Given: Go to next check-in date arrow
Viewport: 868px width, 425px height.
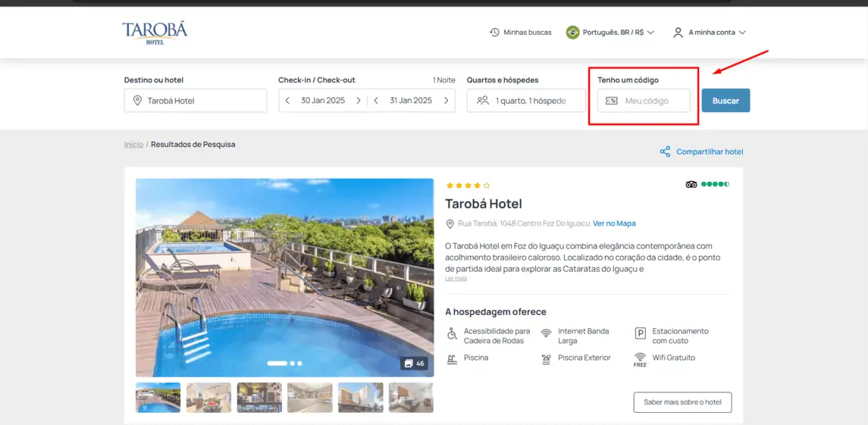Looking at the screenshot, I should click(358, 101).
